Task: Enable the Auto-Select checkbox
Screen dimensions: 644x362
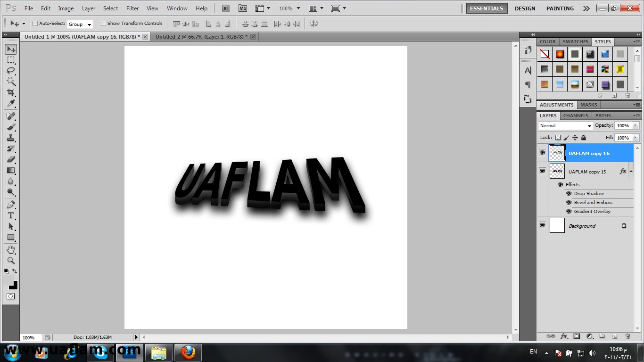Action: pyautogui.click(x=35, y=24)
